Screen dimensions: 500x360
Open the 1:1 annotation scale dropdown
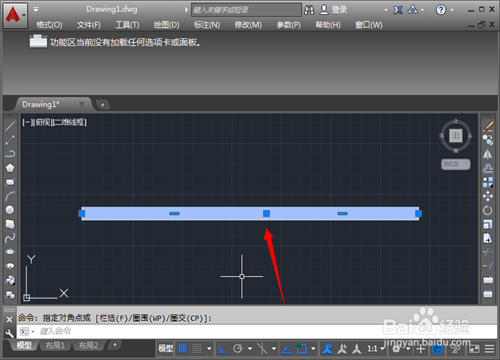pos(376,349)
